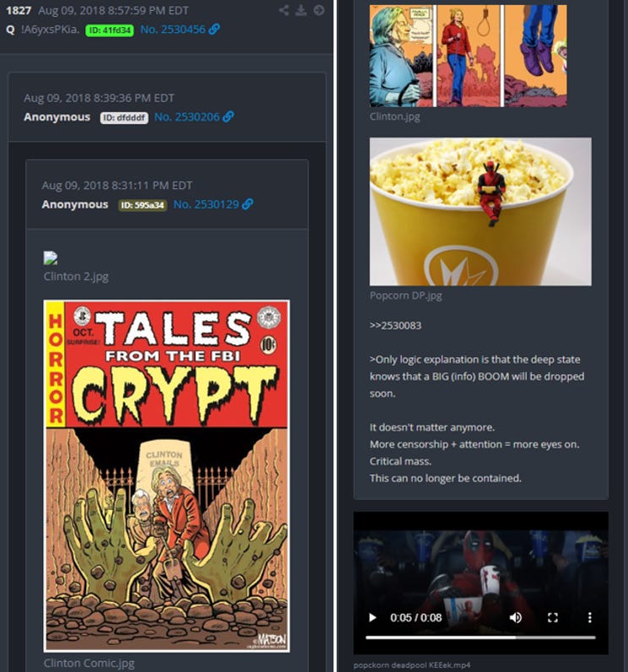Mute the video with the speaker icon
This screenshot has width=628, height=672.
[x=516, y=618]
